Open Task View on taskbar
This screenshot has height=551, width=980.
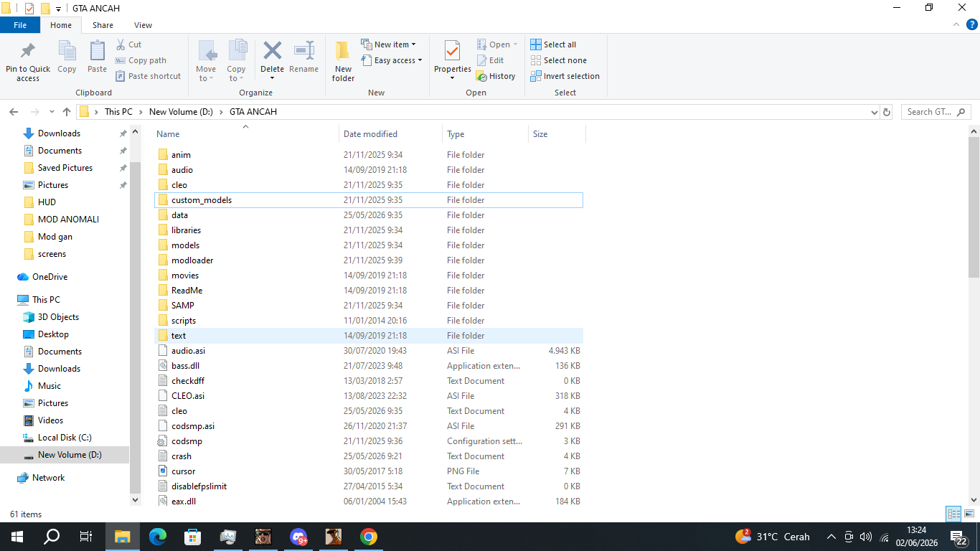pyautogui.click(x=86, y=537)
